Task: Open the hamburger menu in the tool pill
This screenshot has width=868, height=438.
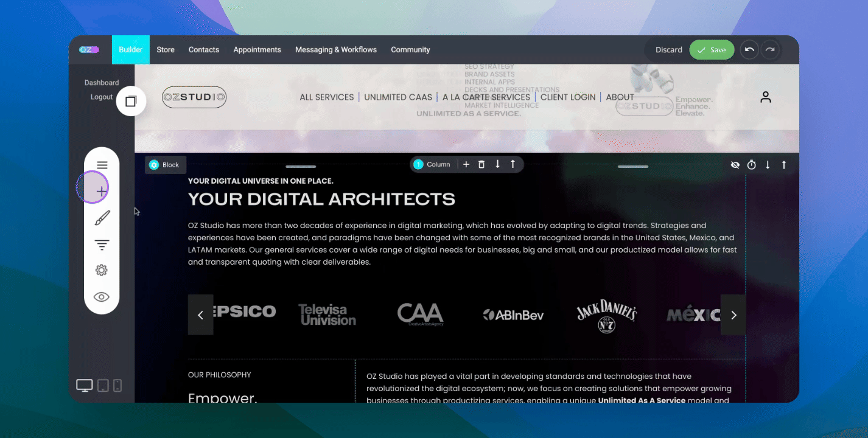Action: 102,165
